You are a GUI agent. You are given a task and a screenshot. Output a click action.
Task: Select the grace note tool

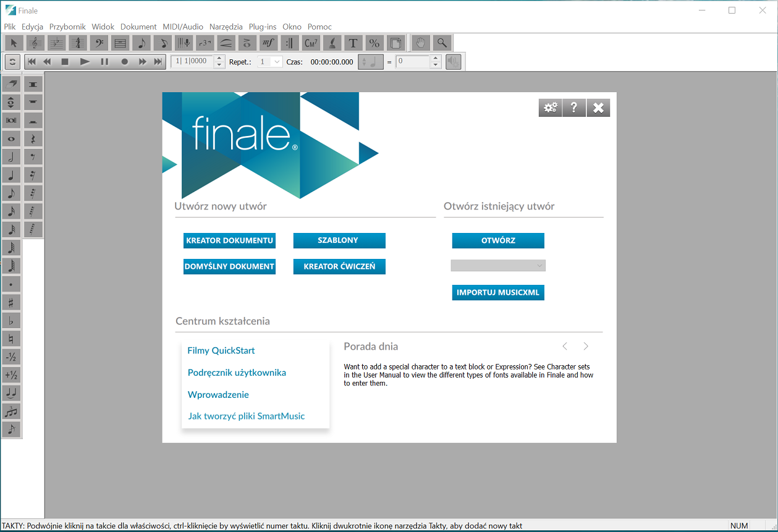click(x=12, y=429)
